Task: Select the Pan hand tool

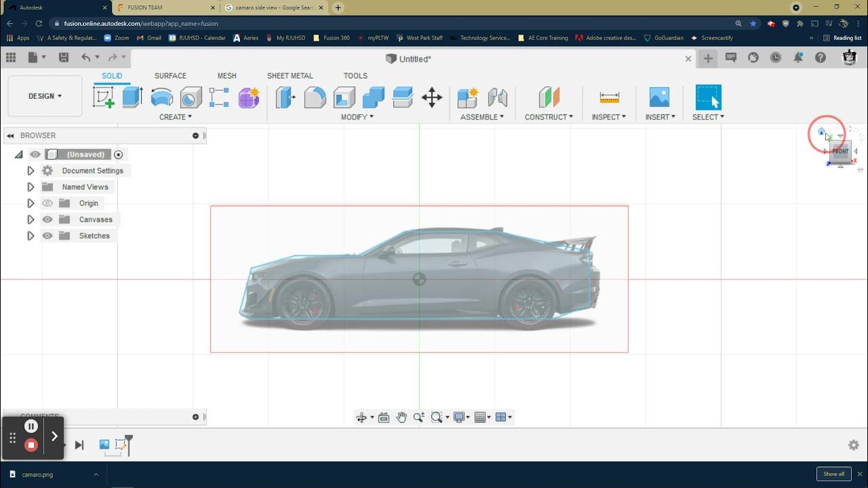Action: click(x=401, y=418)
